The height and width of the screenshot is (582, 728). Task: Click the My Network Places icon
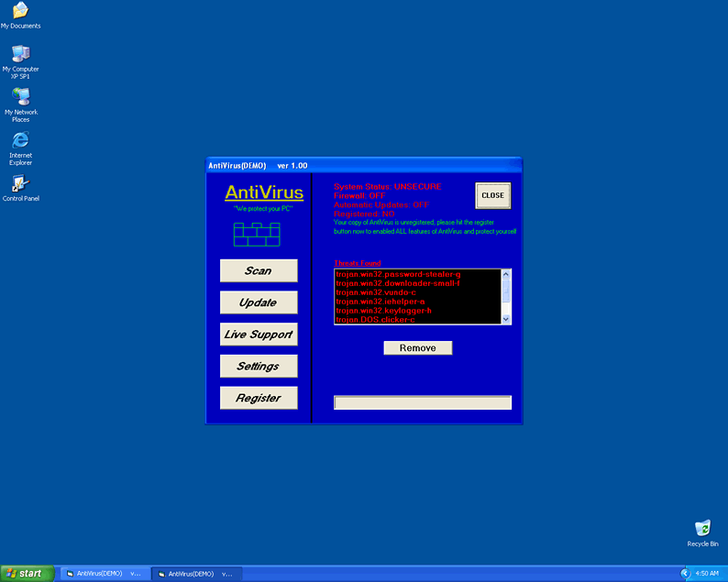click(20, 98)
